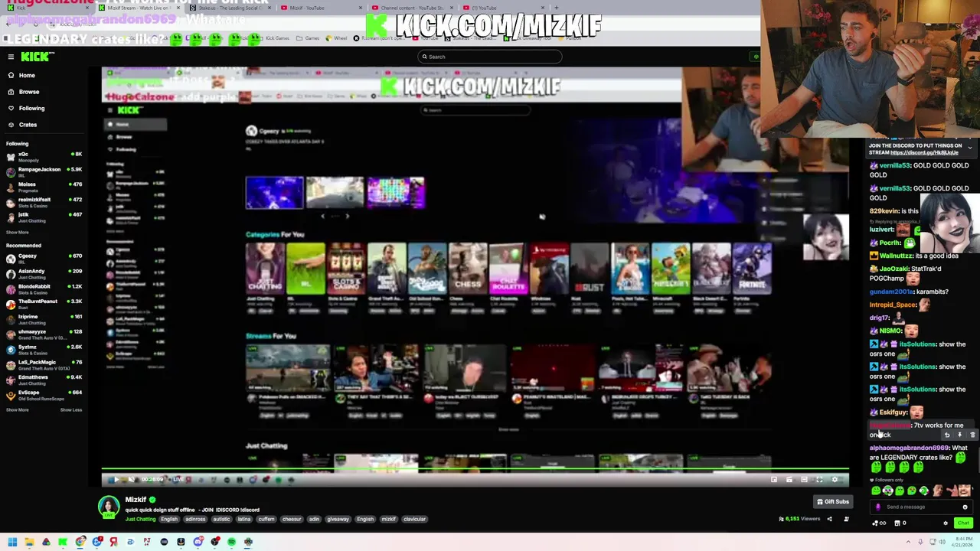Mute the stream volume icon
This screenshot has height=551, width=980.
point(132,480)
